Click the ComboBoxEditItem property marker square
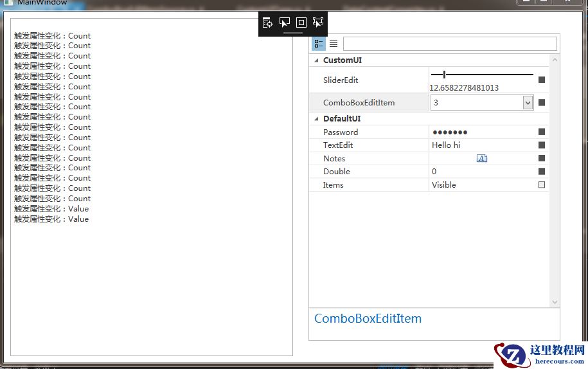 coord(542,103)
